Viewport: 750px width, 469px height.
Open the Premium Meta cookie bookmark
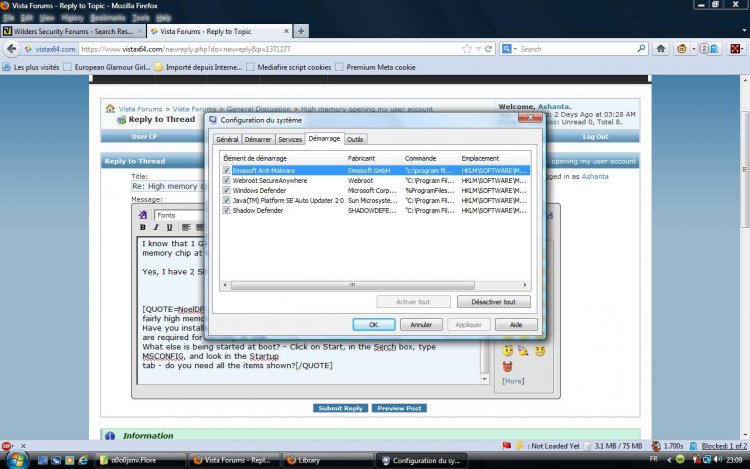click(x=375, y=67)
